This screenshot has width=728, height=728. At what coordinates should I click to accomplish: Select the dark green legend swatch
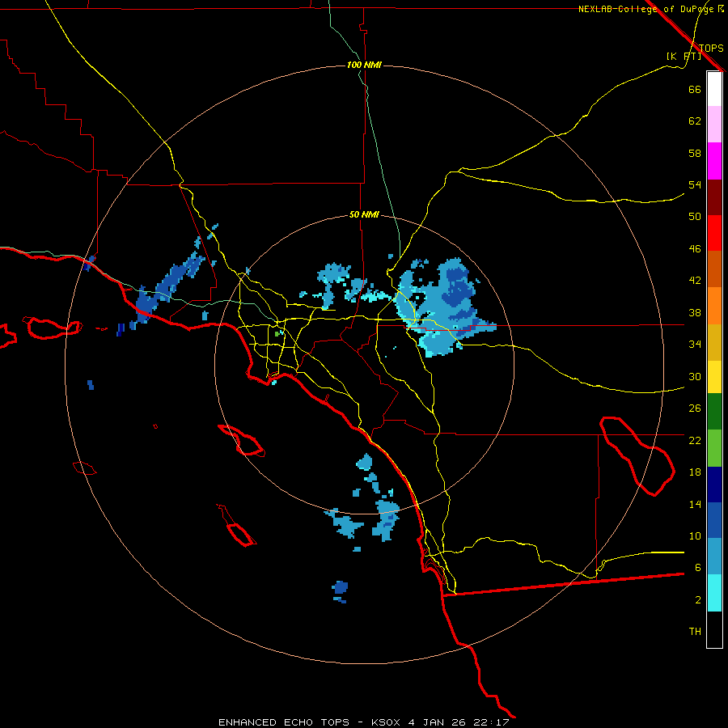(714, 412)
